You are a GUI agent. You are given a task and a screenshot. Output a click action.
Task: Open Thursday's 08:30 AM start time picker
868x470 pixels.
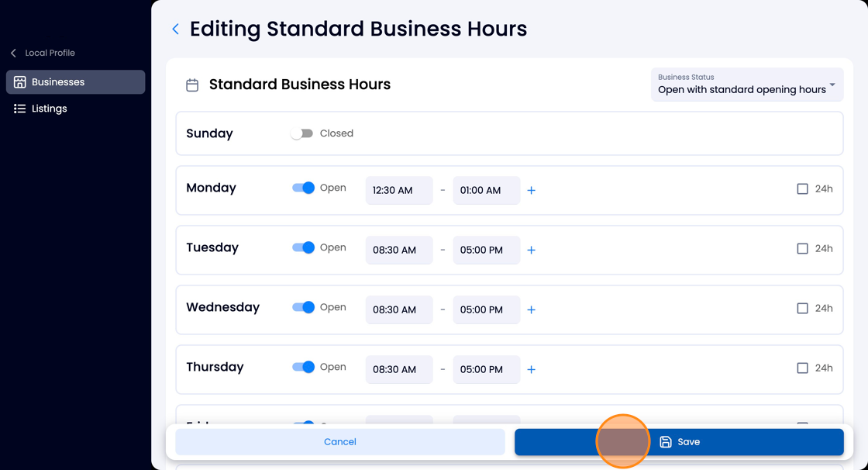[399, 369]
